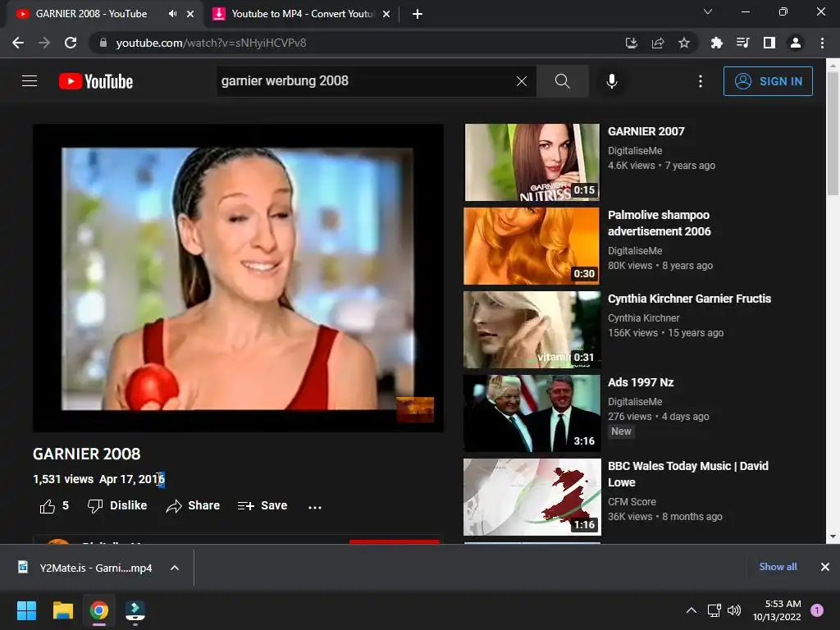Open Chrome from taskbar
The width and height of the screenshot is (840, 630).
pos(99,610)
